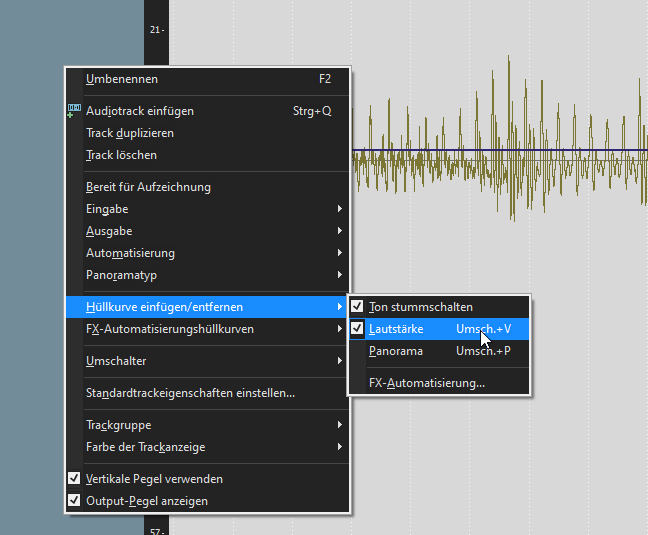Image resolution: width=648 pixels, height=535 pixels.
Task: Open Standardtrackeigenschaften einstellen dialog
Action: pyautogui.click(x=190, y=393)
